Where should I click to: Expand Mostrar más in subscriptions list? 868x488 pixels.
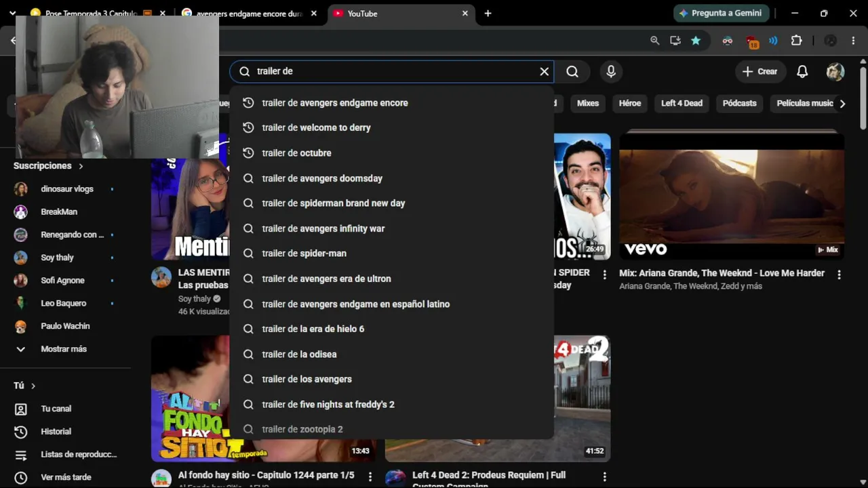point(64,349)
